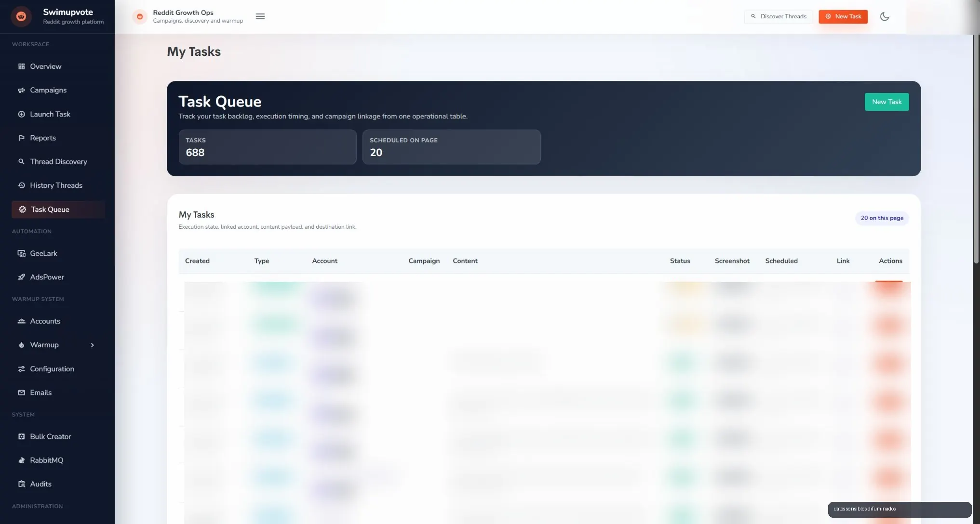This screenshot has height=524, width=980.
Task: Open Audits in System section
Action: tap(58, 484)
